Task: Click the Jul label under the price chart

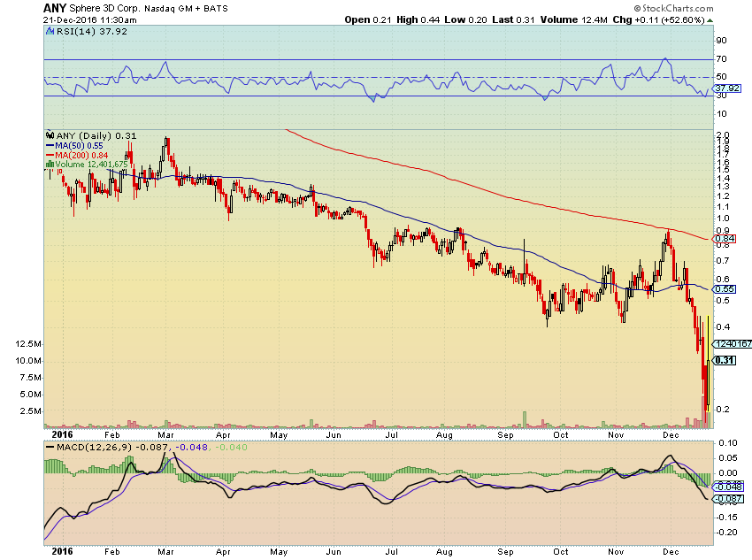Action: pos(392,435)
